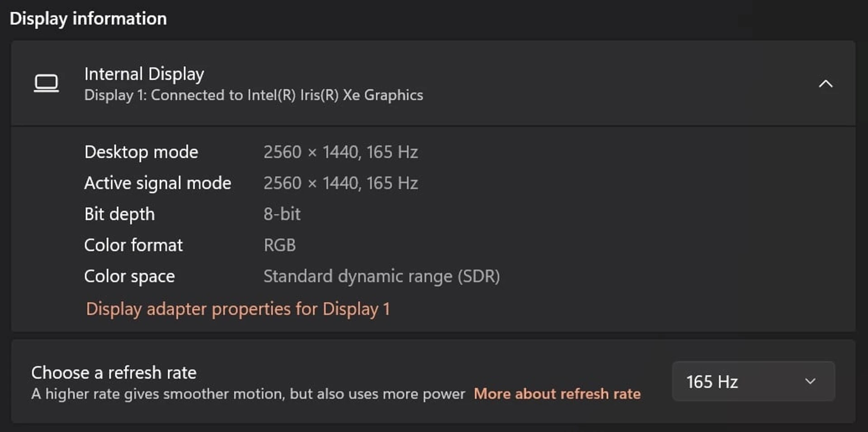Viewport: 868px width, 432px height.
Task: Select the RGB color format value
Action: click(x=279, y=245)
